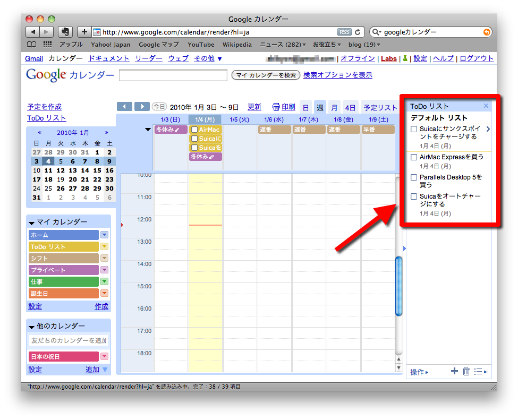Click the 今日 button
The height and width of the screenshot is (420, 518).
pyautogui.click(x=159, y=107)
